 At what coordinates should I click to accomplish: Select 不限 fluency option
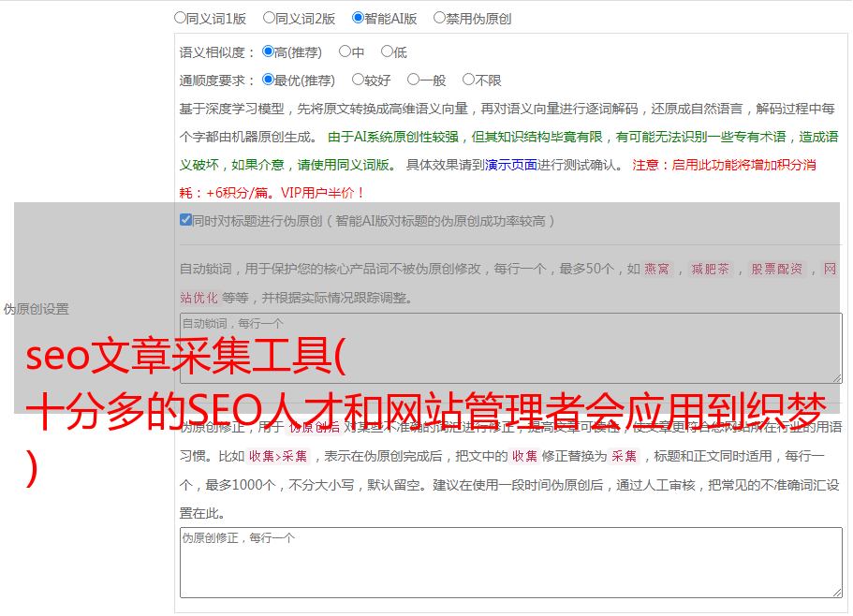click(468, 80)
